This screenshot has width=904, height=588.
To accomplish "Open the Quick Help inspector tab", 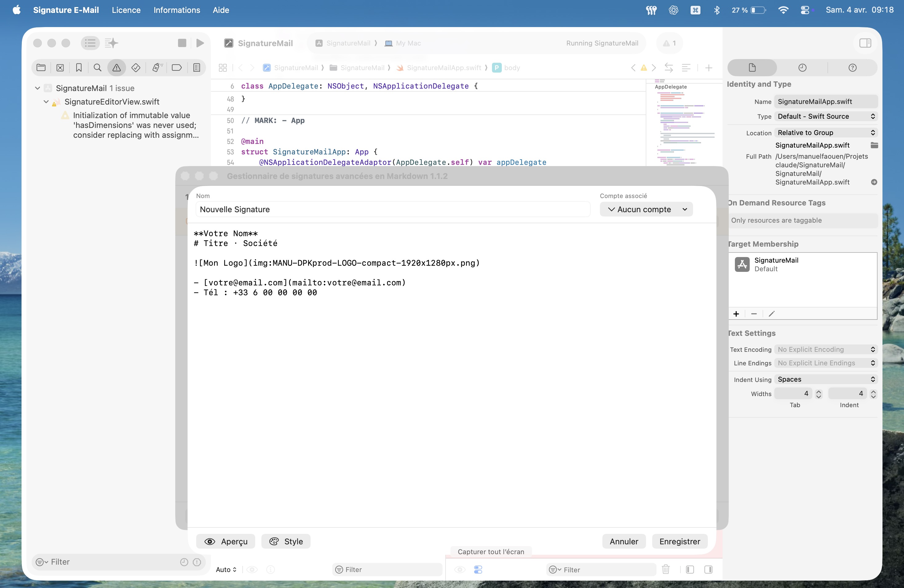I will [x=852, y=68].
